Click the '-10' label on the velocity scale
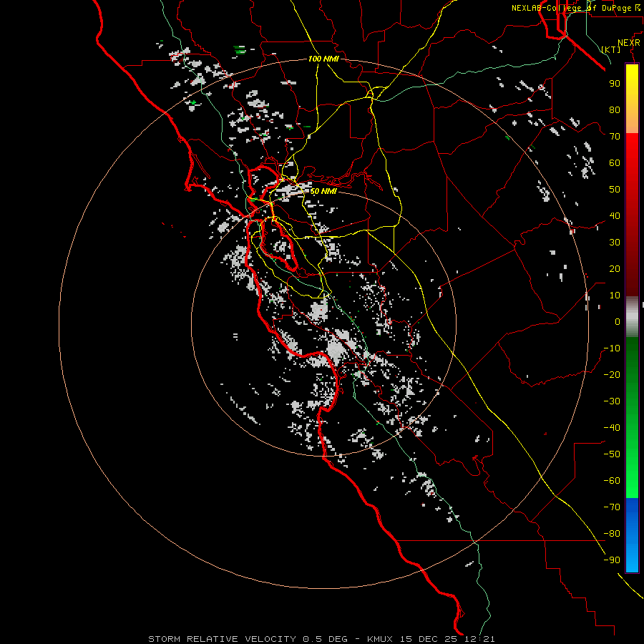The image size is (644, 644). point(612,348)
